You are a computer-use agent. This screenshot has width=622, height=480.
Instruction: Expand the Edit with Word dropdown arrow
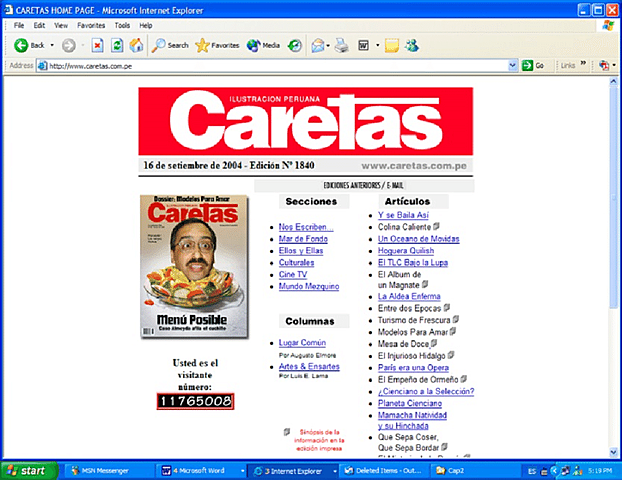click(377, 46)
